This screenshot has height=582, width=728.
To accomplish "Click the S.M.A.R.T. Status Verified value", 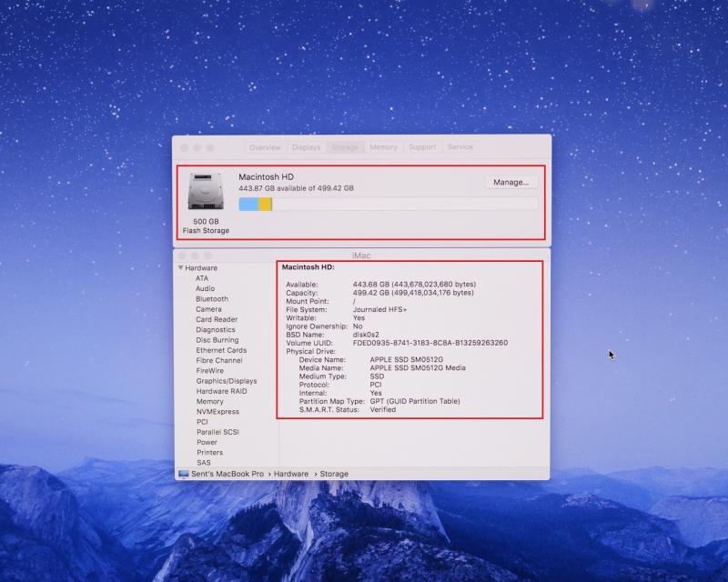I will tap(383, 410).
